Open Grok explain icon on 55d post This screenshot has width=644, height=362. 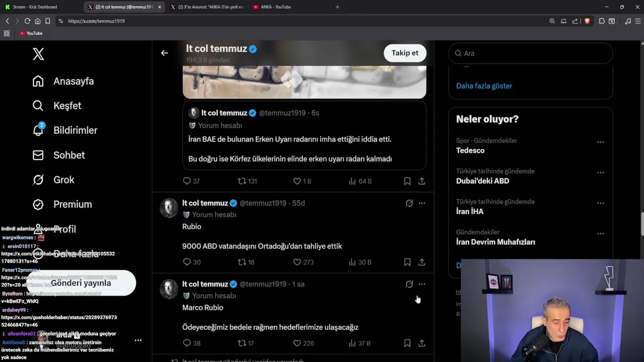coord(409,203)
